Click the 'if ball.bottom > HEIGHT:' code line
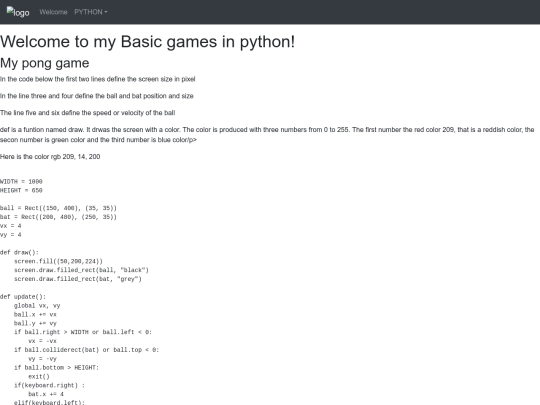Viewport: 540px width, 405px height. (x=56, y=368)
